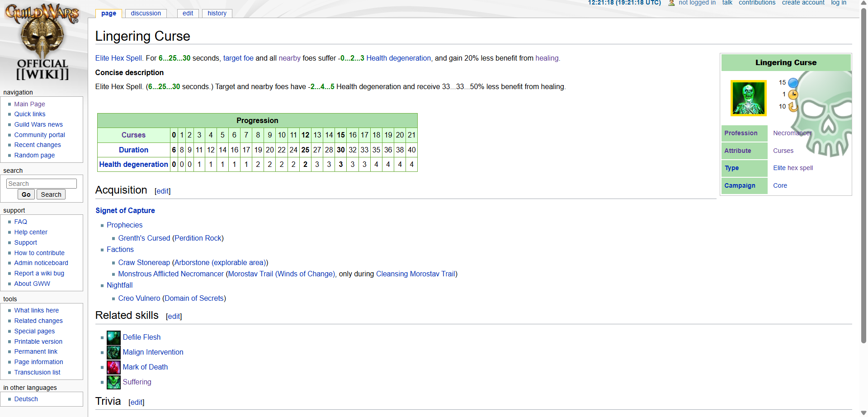The image size is (868, 417).
Task: Open Quick links in navigation
Action: (30, 114)
